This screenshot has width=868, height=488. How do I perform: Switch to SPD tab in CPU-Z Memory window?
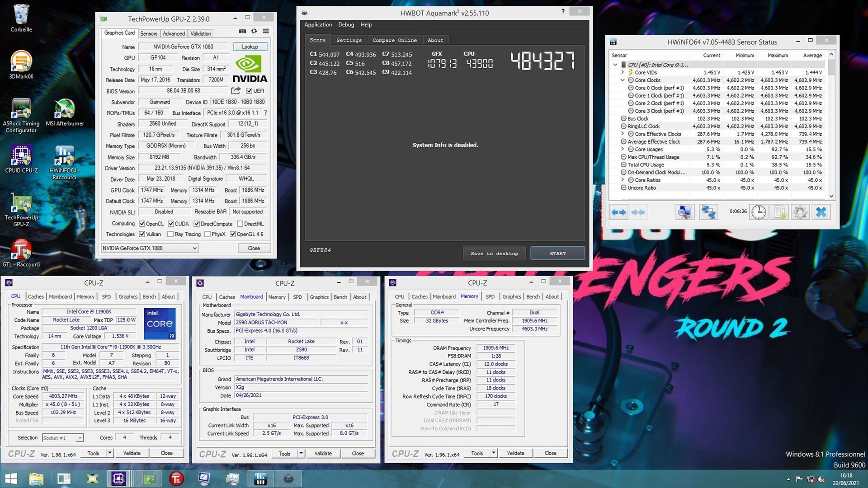coord(490,297)
